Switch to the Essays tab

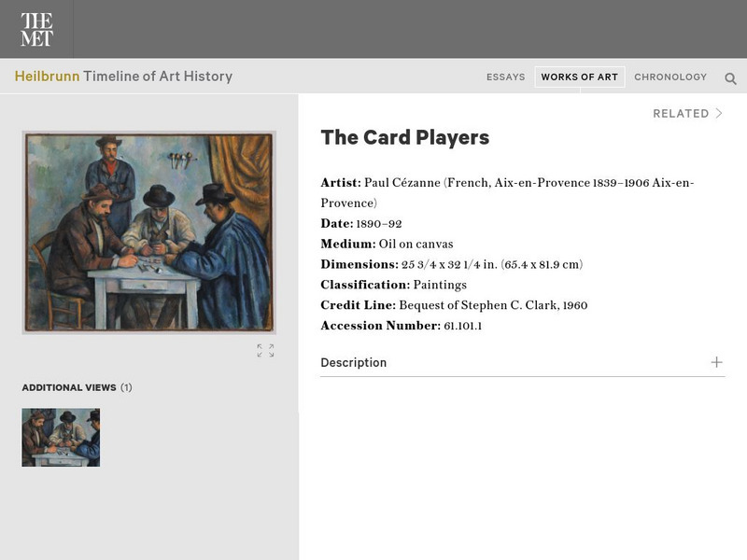click(x=505, y=77)
